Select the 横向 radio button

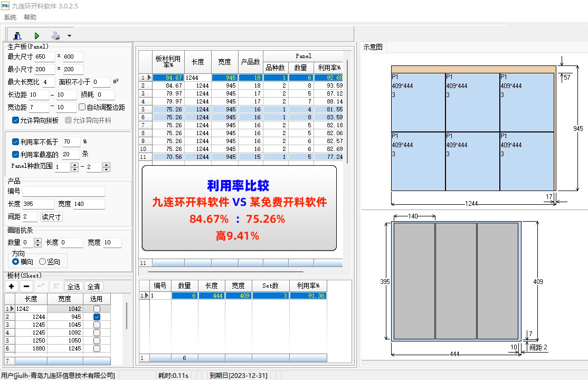15,261
